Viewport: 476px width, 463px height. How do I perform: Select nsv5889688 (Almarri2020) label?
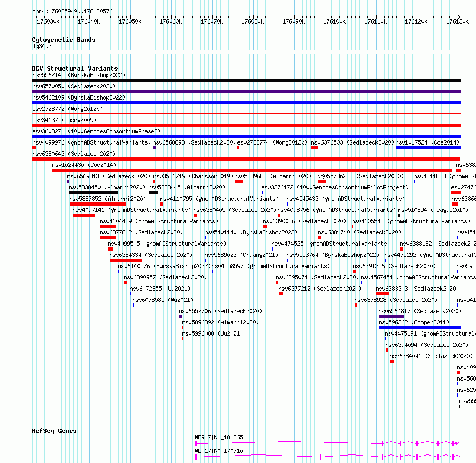273,176
